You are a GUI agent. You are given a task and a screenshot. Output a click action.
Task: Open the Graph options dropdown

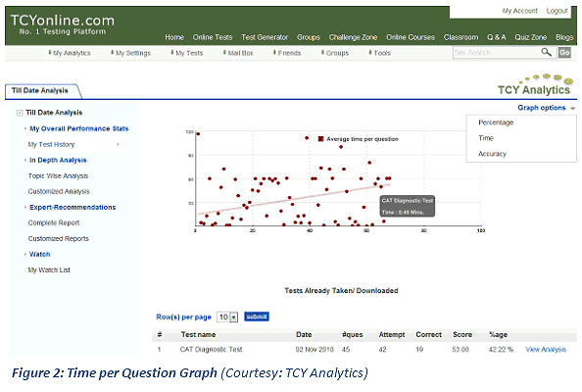tap(546, 108)
